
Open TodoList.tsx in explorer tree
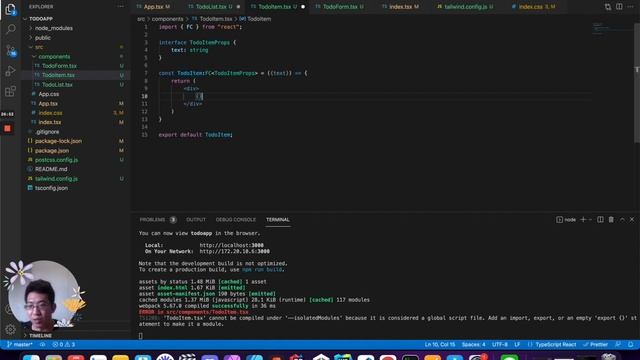(x=57, y=84)
